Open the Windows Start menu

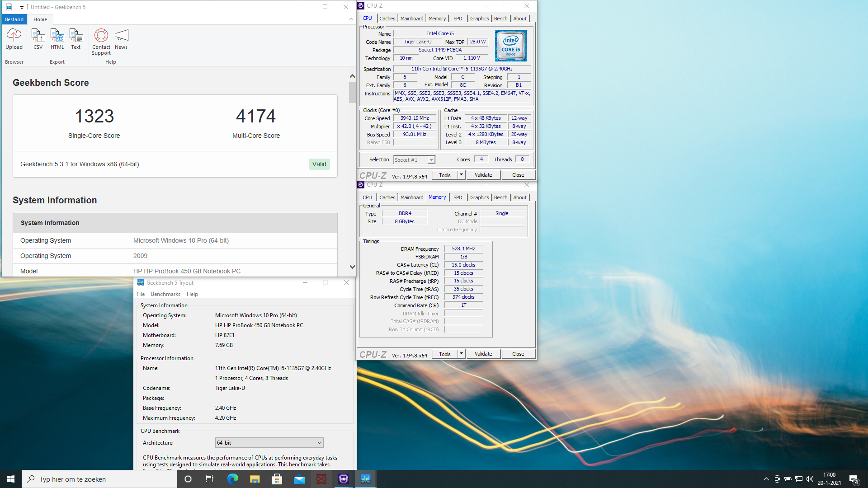pyautogui.click(x=11, y=479)
